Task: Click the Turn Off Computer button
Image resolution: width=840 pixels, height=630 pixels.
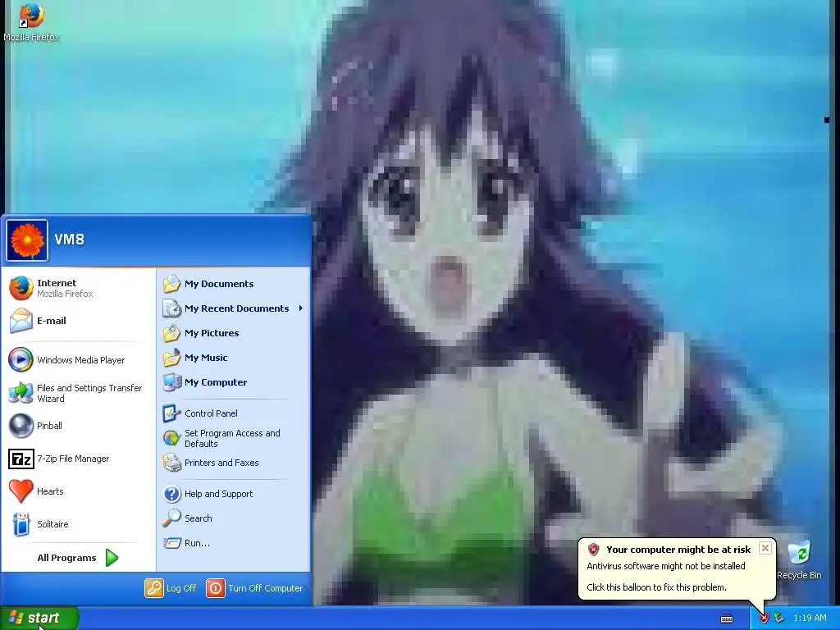Action: click(254, 588)
